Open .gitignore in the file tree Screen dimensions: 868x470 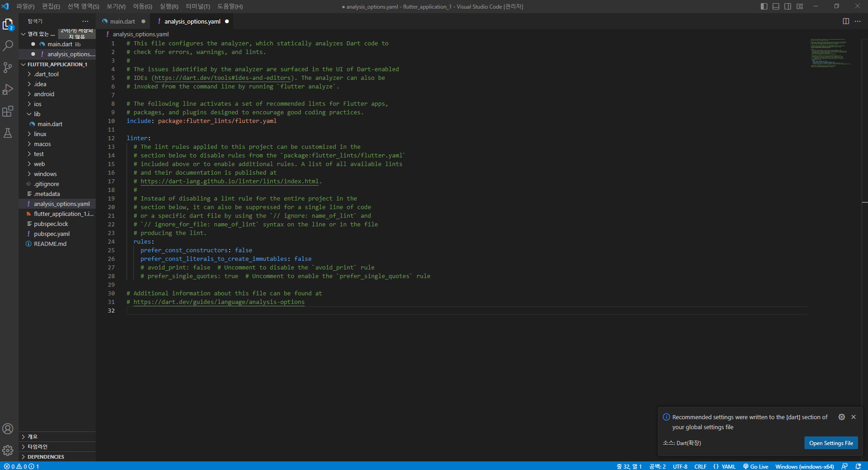point(46,184)
